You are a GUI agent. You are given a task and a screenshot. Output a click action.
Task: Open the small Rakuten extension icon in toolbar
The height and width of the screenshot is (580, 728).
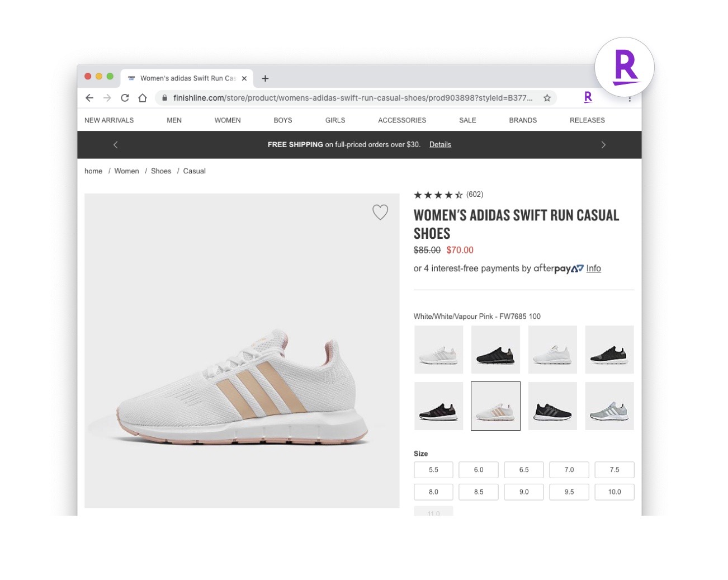[588, 97]
